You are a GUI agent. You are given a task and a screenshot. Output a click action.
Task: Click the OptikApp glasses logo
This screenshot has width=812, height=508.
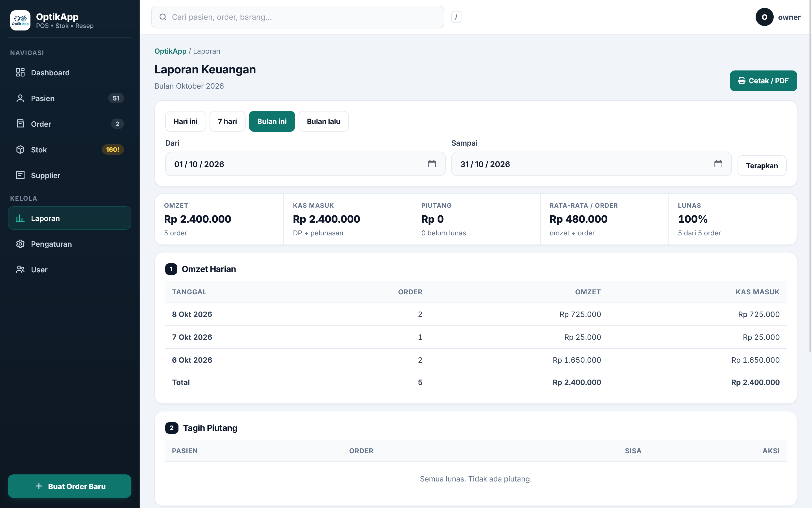tap(20, 20)
